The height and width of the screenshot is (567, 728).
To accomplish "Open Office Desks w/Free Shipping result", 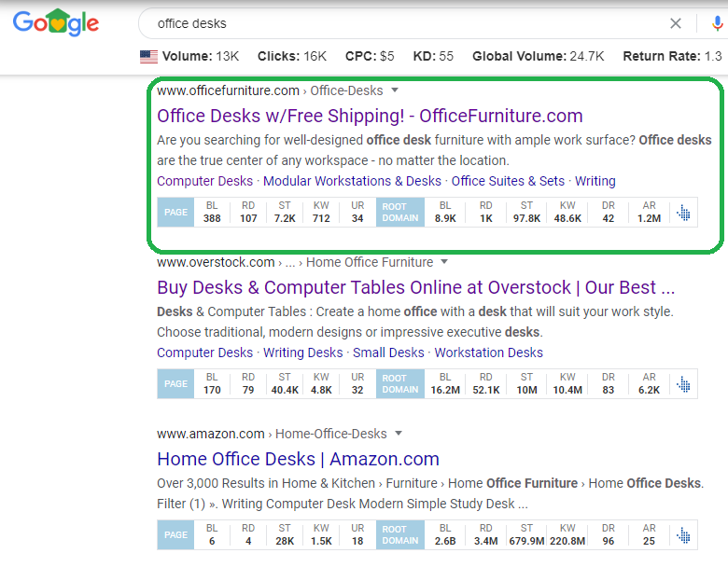I will (x=370, y=116).
